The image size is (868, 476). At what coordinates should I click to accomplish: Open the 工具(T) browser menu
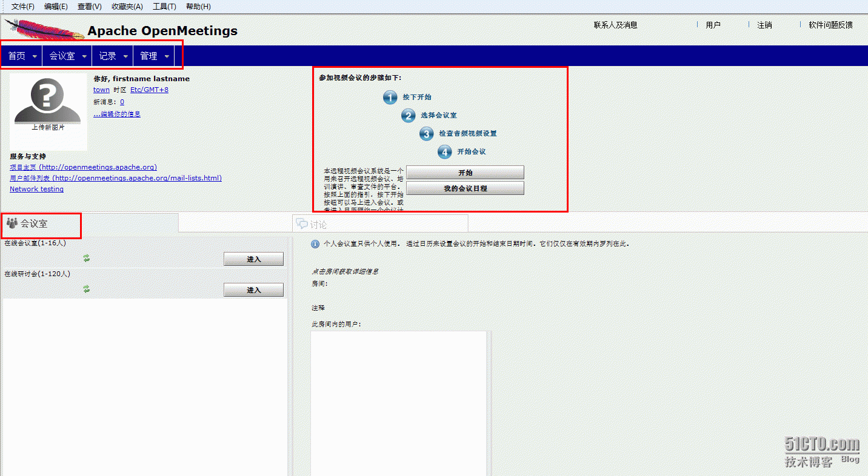(164, 7)
